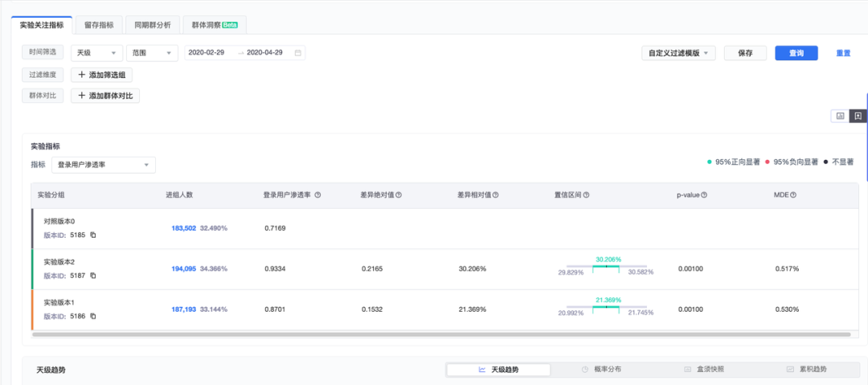The width and height of the screenshot is (868, 385).
Task: Click 实验版本2 row label
Action: click(59, 261)
